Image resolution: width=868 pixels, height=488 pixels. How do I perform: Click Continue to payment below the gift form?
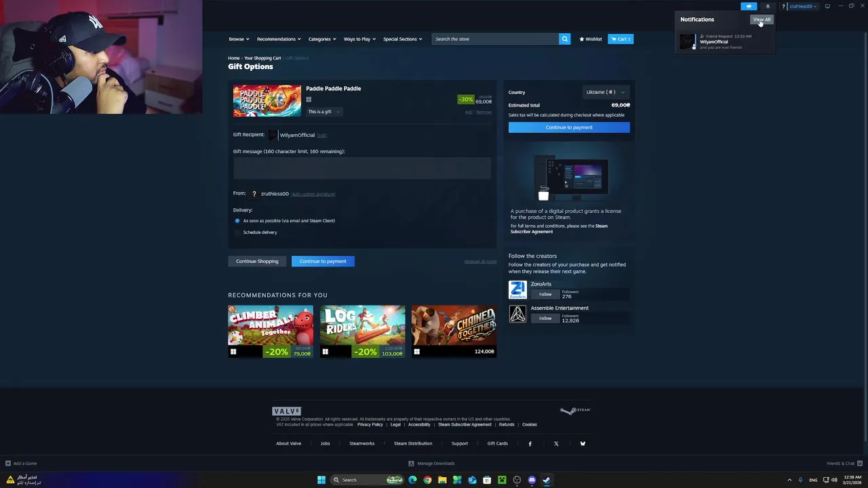[x=323, y=261]
